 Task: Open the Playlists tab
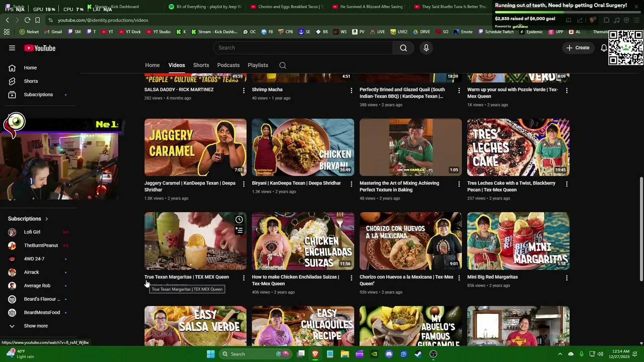pos(258,65)
